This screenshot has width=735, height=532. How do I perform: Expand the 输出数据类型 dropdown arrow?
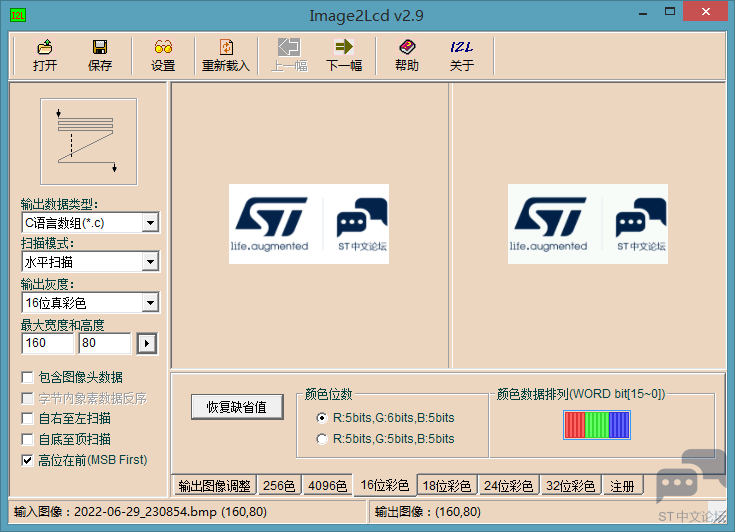click(150, 223)
